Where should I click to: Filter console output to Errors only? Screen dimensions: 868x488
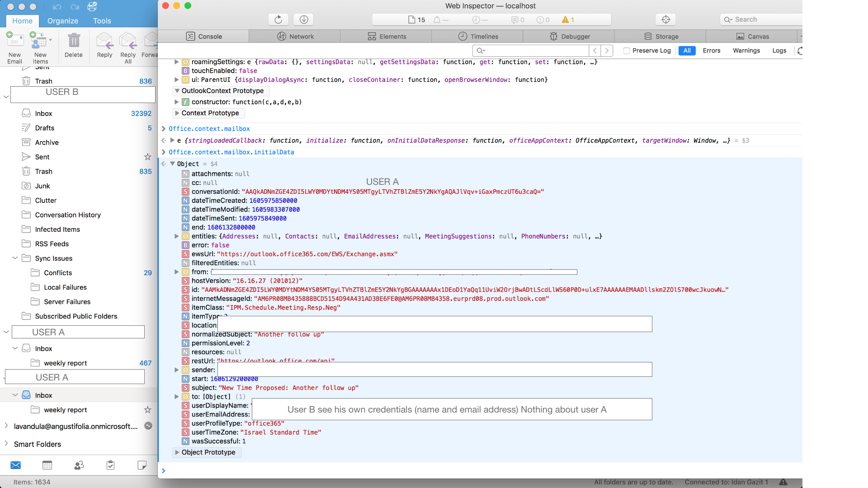tap(712, 51)
